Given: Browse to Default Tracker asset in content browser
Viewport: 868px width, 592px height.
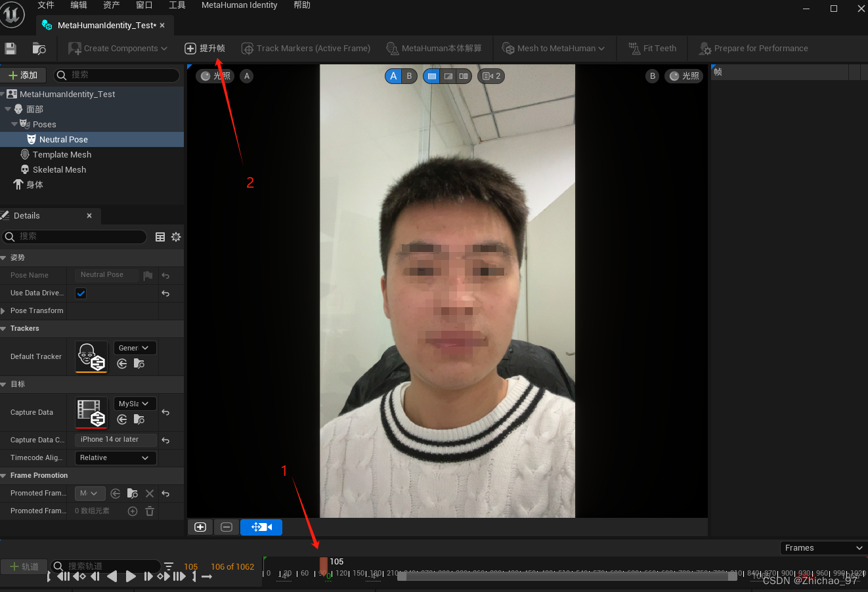Looking at the screenshot, I should coord(139,364).
